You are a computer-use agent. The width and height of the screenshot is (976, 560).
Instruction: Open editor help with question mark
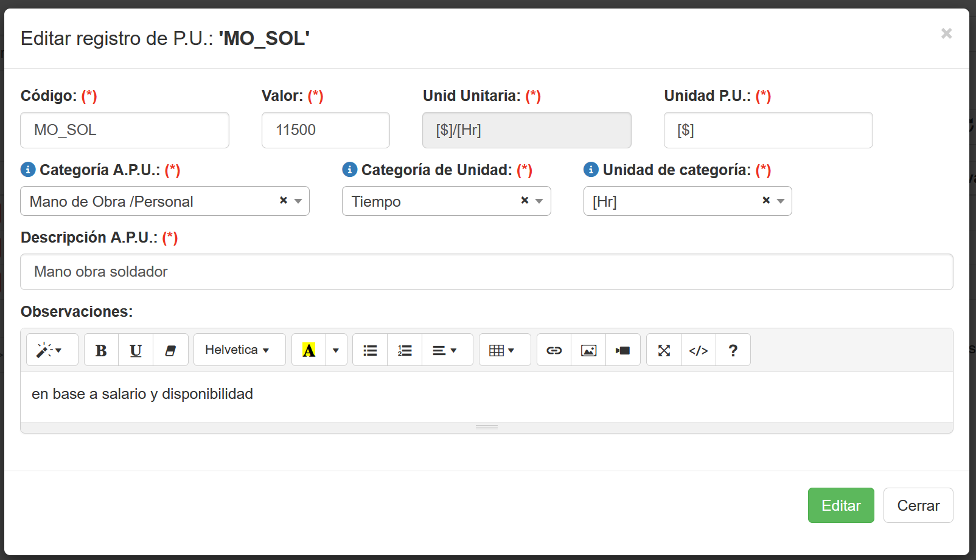pyautogui.click(x=733, y=350)
